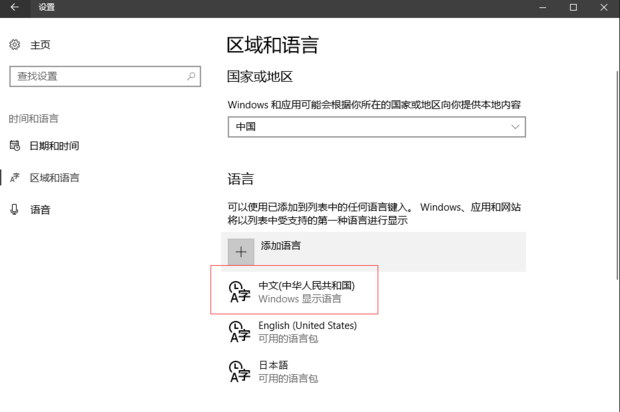
Task: Click the language icon beside 日本語
Action: pos(239,371)
